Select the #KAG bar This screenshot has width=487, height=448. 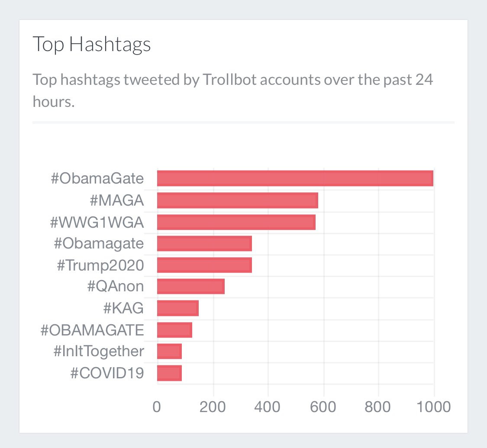point(177,308)
